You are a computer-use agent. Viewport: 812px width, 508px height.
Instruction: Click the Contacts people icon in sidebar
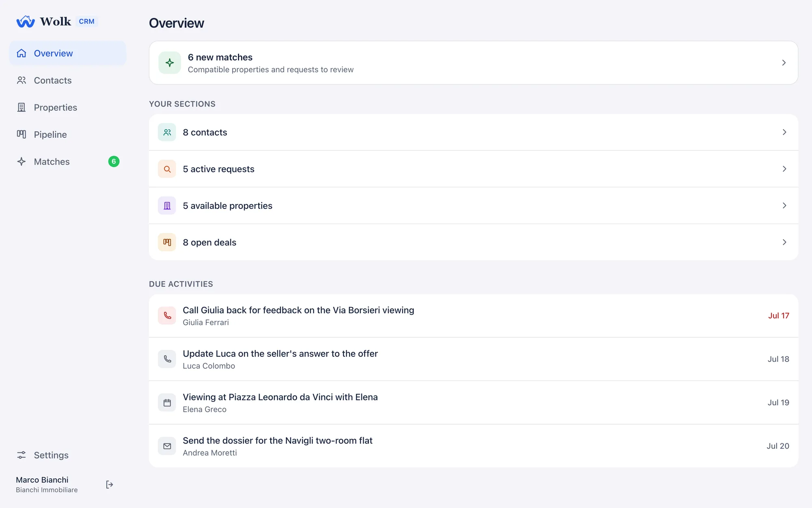click(x=22, y=80)
